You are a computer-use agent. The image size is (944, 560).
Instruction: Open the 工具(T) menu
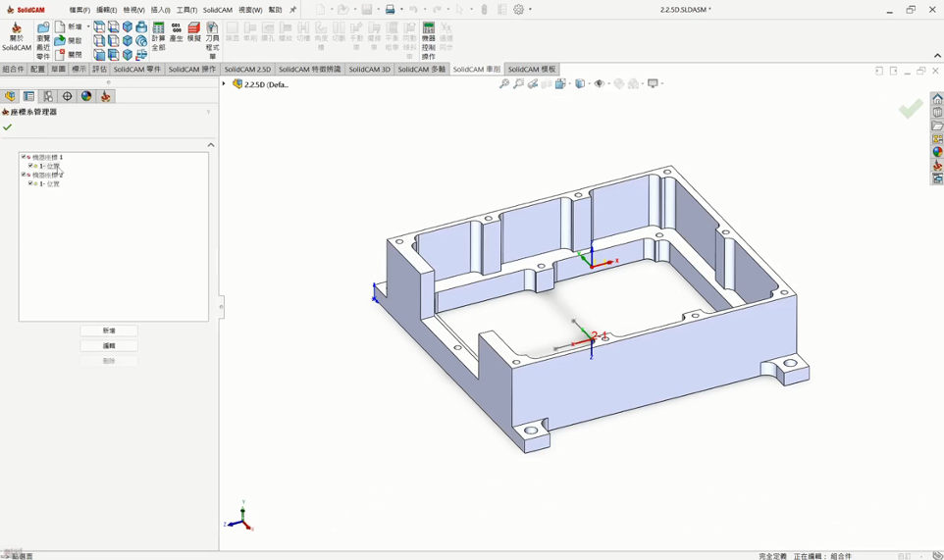pyautogui.click(x=186, y=10)
